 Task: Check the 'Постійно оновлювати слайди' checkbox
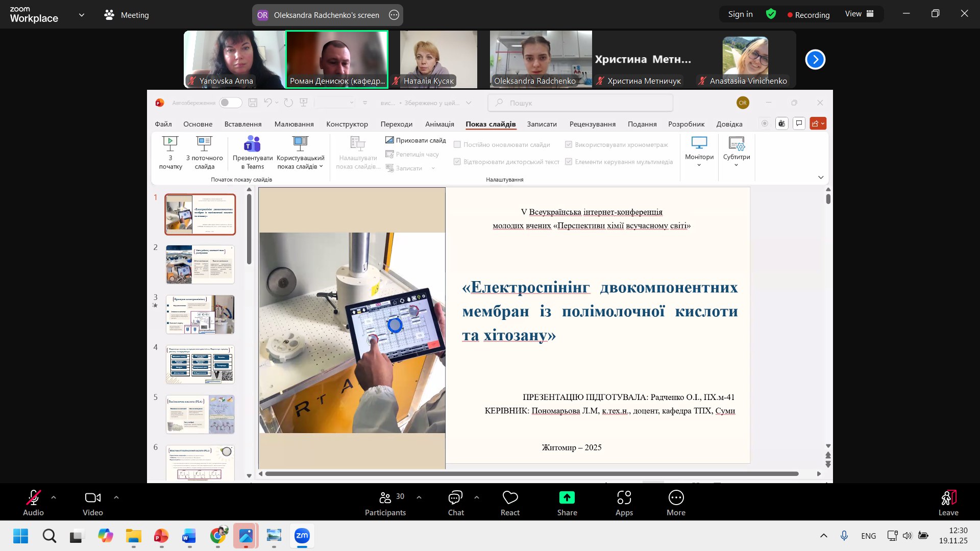point(457,145)
